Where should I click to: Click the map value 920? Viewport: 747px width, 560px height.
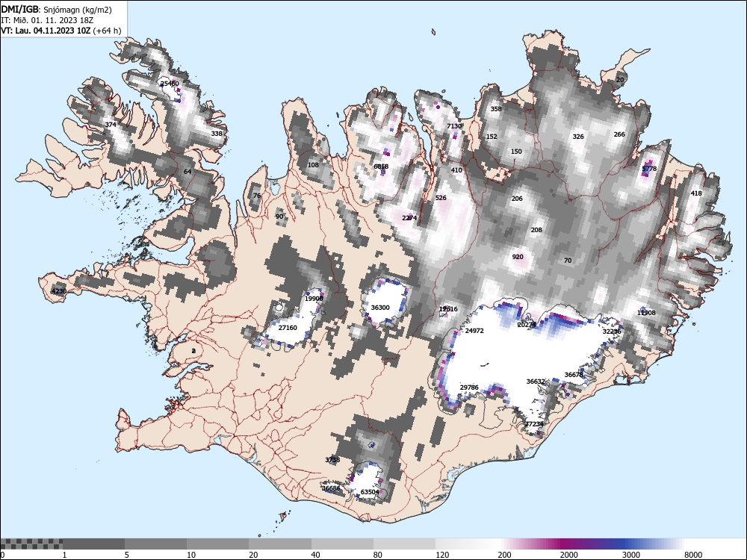pyautogui.click(x=518, y=257)
